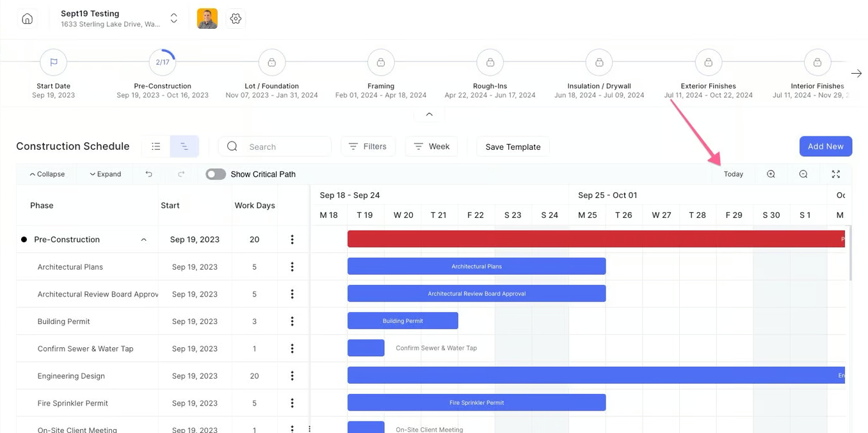This screenshot has height=433, width=868.
Task: Undo the last schedule change
Action: coord(149,174)
